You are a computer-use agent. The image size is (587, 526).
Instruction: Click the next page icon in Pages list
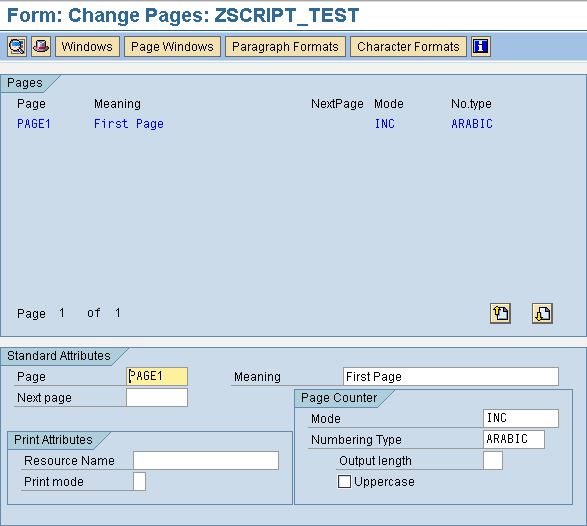542,313
